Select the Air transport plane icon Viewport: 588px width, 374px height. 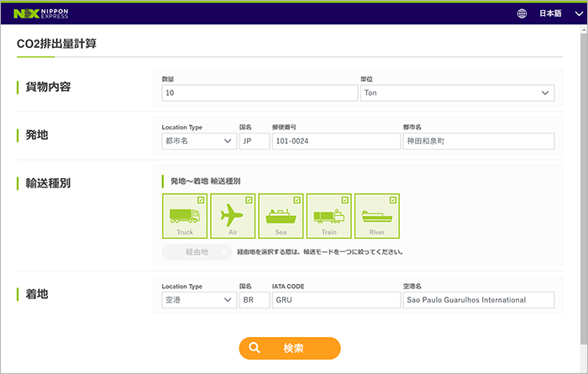click(x=232, y=217)
